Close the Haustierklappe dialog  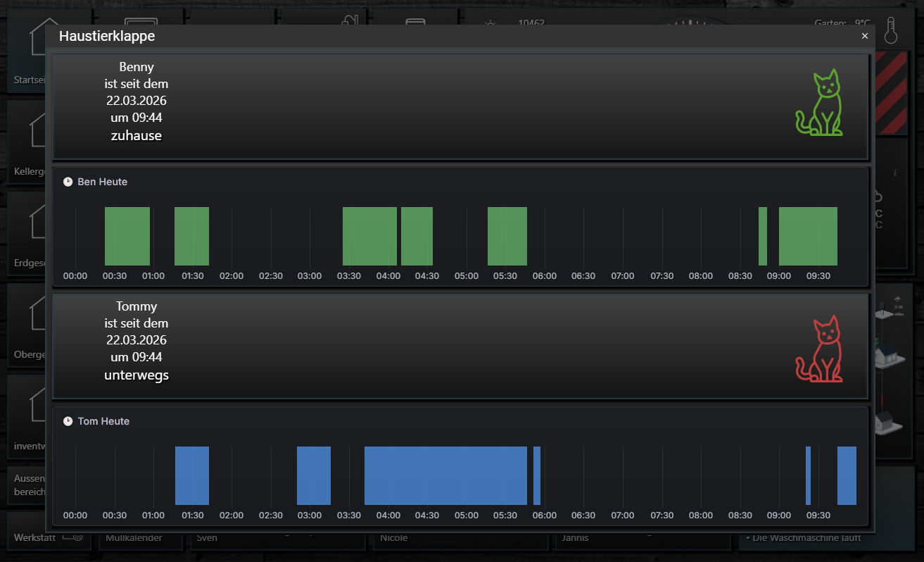coord(865,36)
